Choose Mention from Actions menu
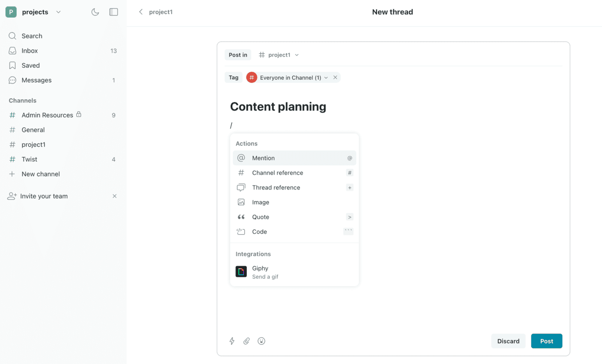Viewport: 602px width, 364px height. 294,158
